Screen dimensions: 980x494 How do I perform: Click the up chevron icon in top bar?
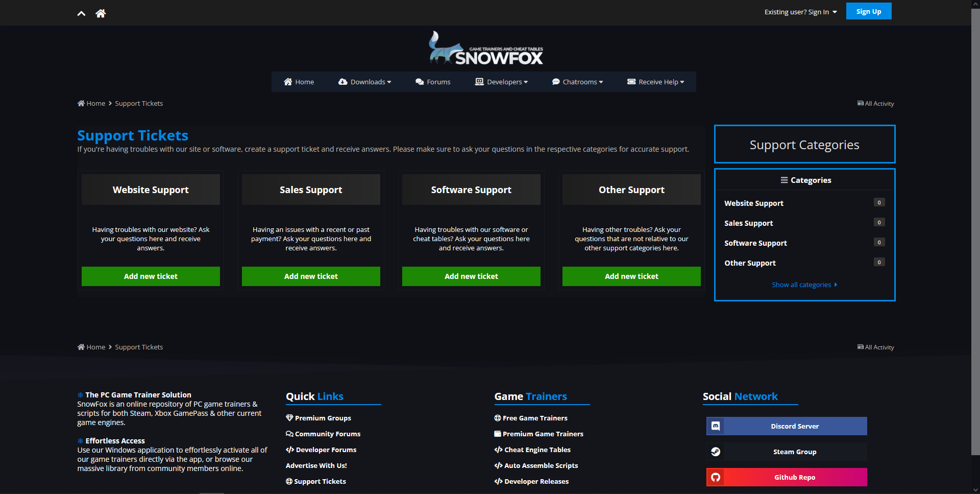(x=81, y=13)
